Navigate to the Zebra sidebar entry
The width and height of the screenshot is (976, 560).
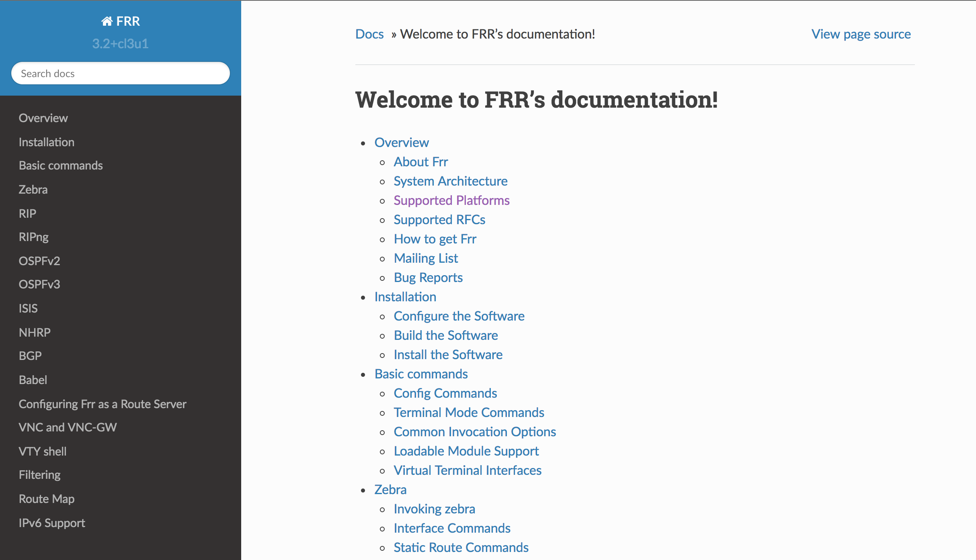pyautogui.click(x=33, y=189)
